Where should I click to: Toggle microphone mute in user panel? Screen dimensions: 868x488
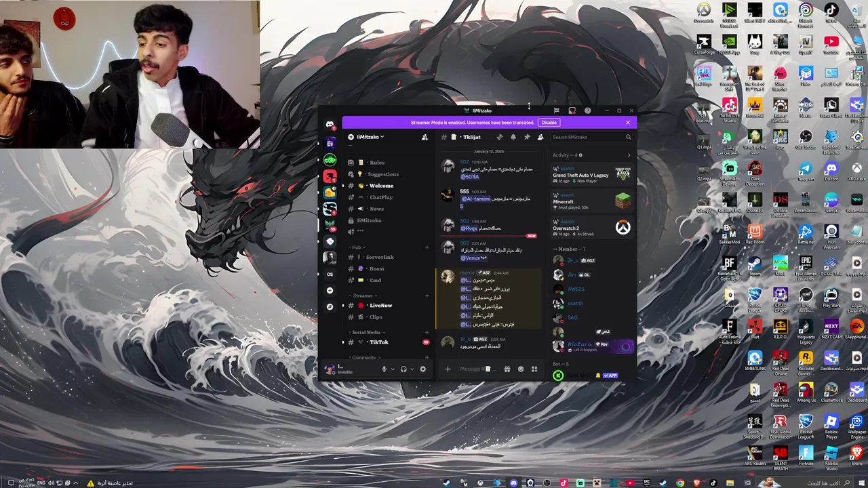pos(384,369)
